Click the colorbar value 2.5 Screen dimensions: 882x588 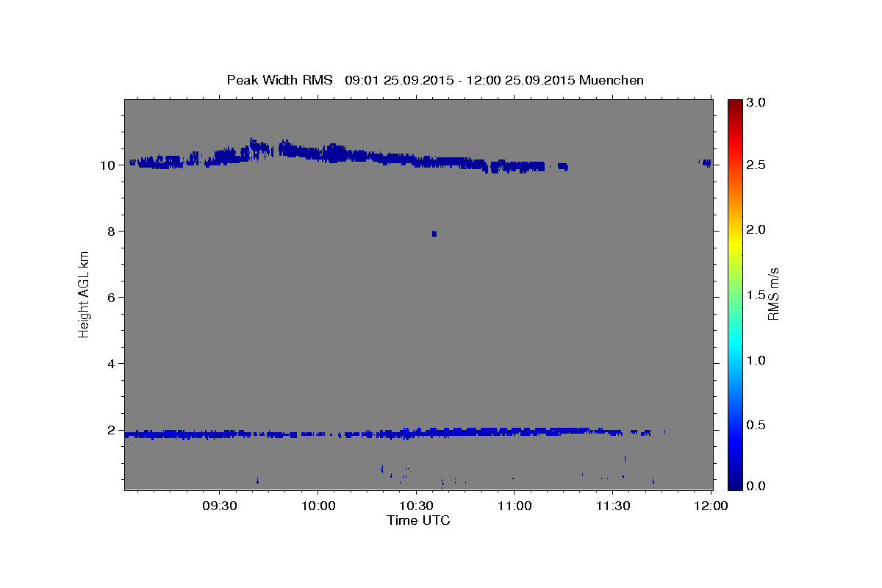(x=756, y=165)
